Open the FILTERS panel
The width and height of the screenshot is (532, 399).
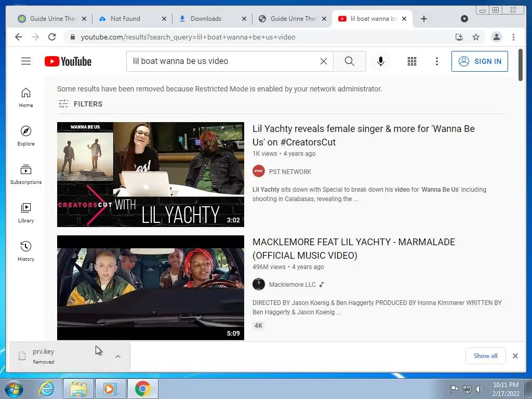tap(81, 104)
